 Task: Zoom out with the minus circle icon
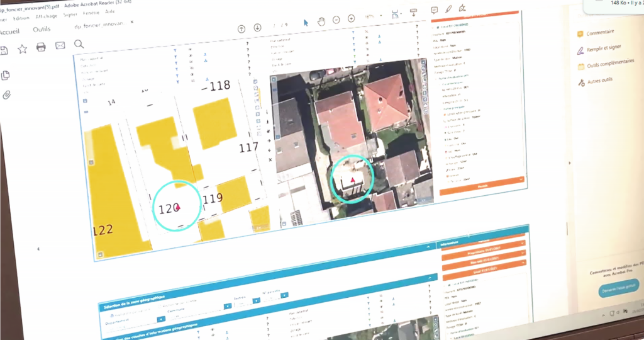click(336, 20)
